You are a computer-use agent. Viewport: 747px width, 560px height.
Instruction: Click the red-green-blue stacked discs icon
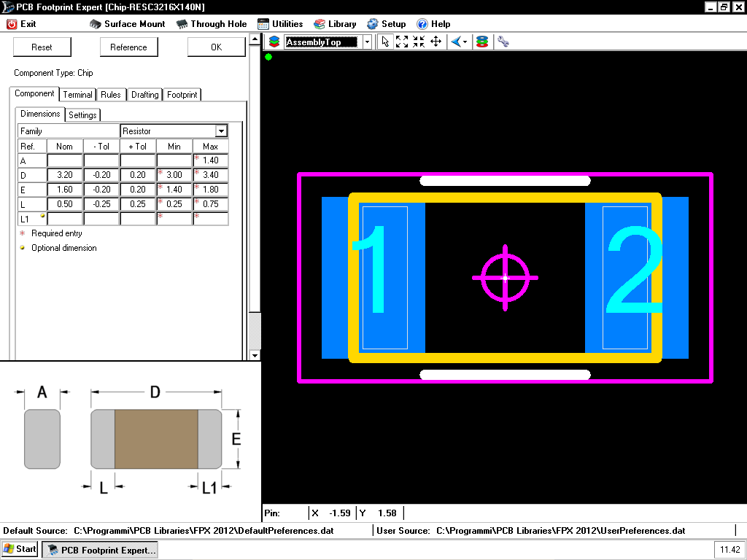[x=481, y=42]
